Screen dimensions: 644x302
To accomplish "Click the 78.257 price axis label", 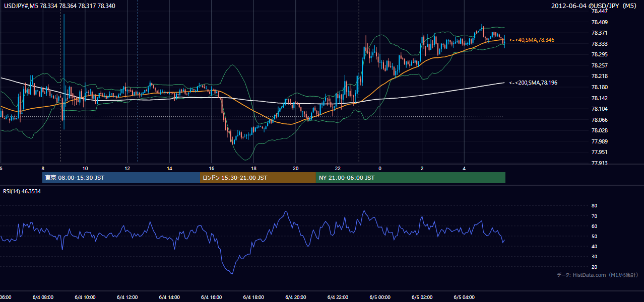I will (x=600, y=65).
